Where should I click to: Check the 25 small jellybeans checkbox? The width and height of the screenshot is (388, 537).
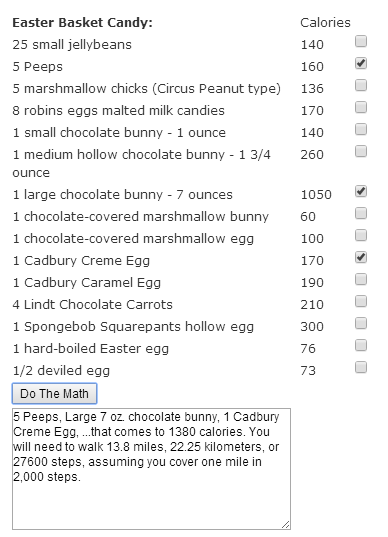coord(361,41)
